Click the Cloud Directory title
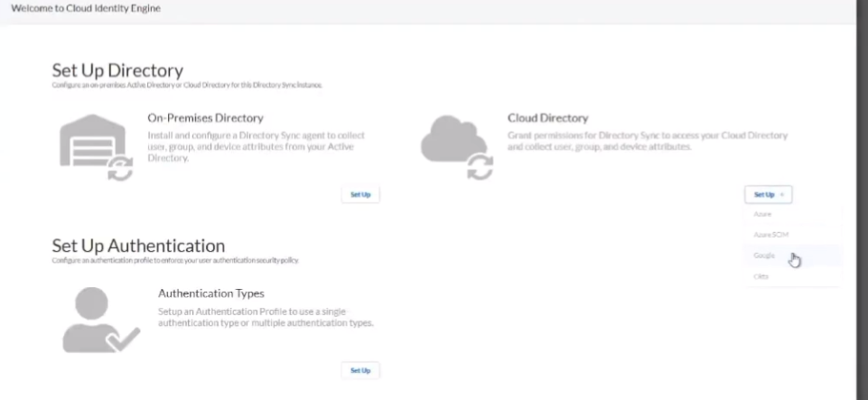 point(547,118)
